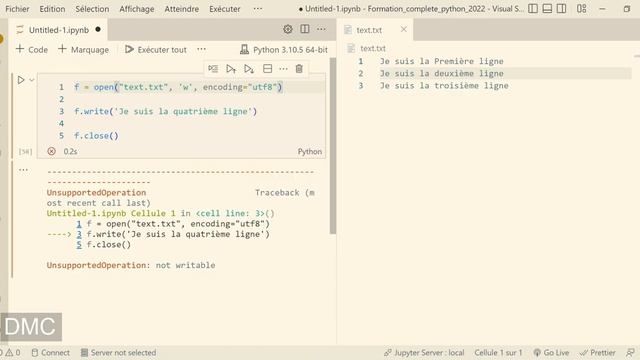Open the Fichier menu
The height and width of the screenshot is (360, 640).
point(17,9)
